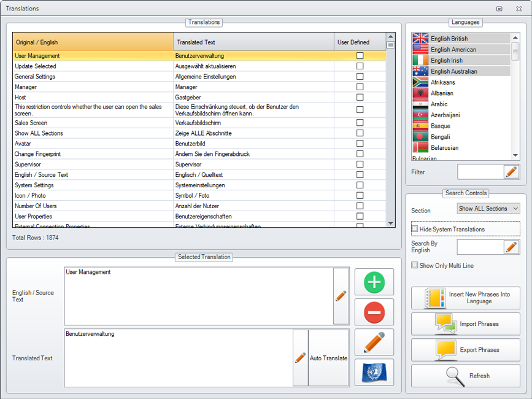Click down arrow of translations table scrollbar
532x399 pixels.
[390, 223]
